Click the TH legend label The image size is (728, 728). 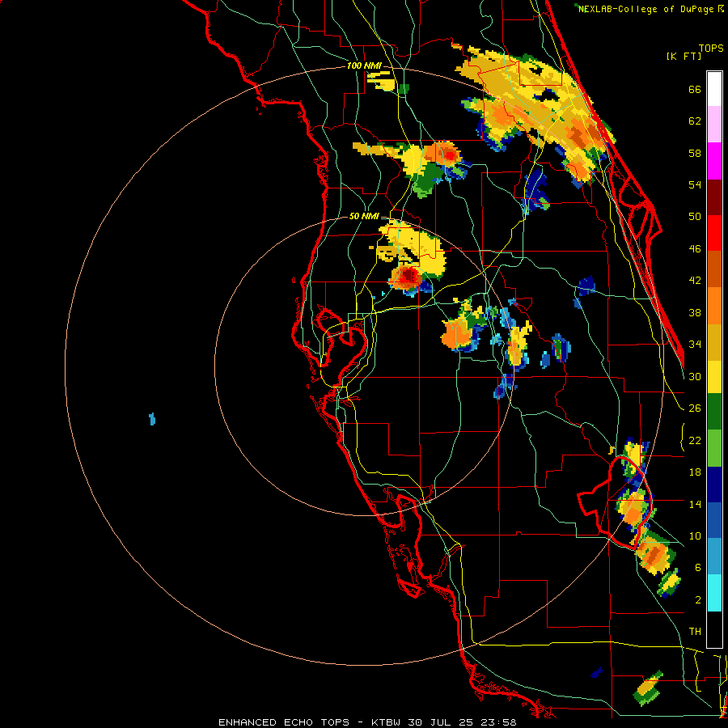pyautogui.click(x=695, y=631)
